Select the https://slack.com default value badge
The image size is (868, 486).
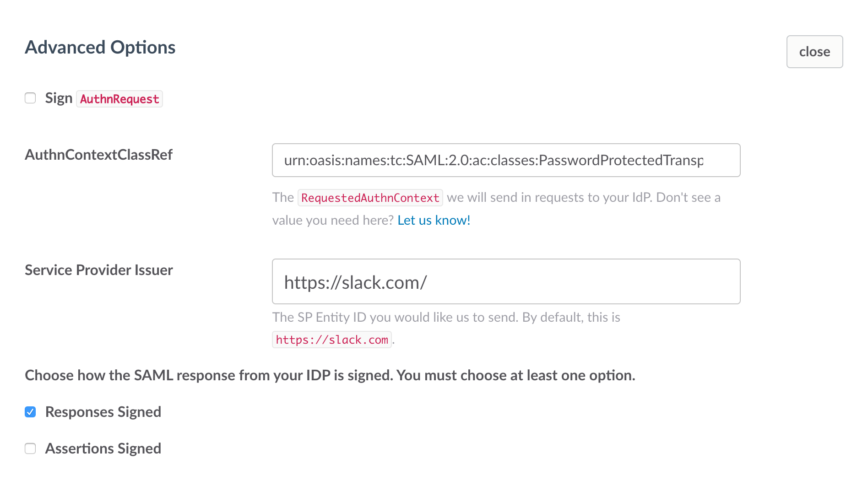(331, 340)
